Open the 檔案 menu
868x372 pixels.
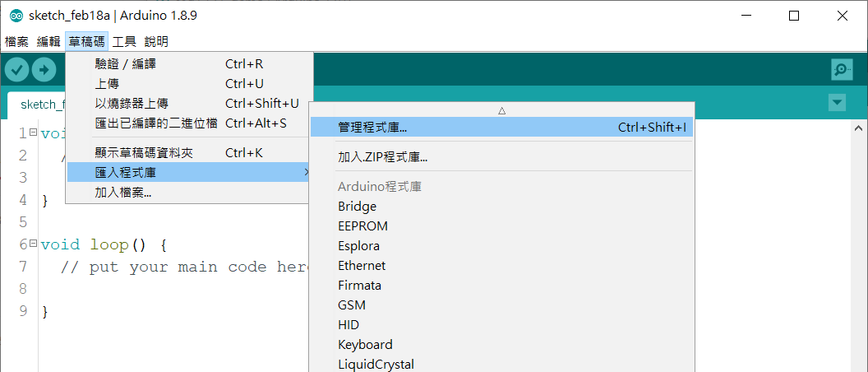pos(16,42)
